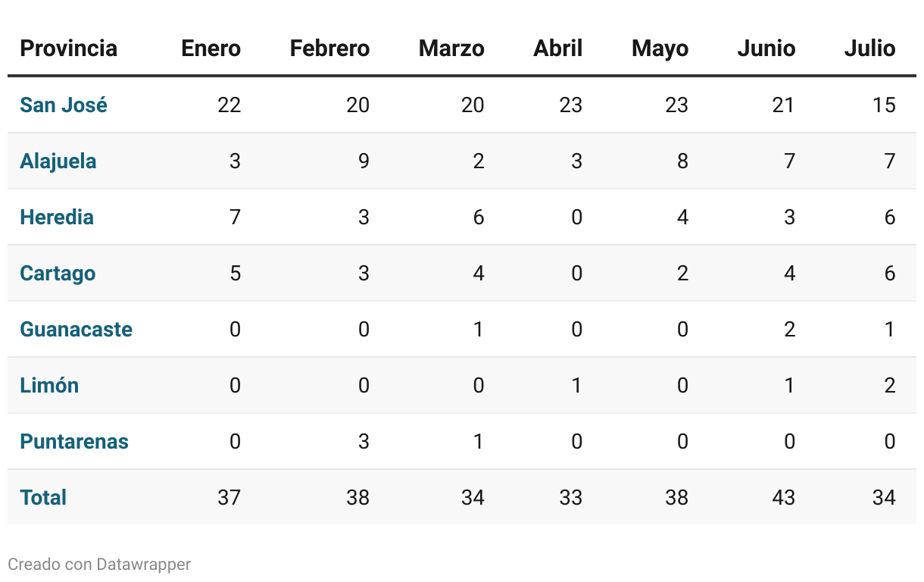Click the Febrero column header
The image size is (924, 582).
click(329, 48)
